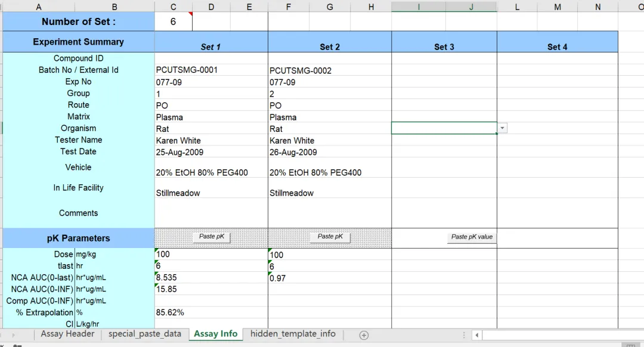Image resolution: width=644 pixels, height=347 pixels.
Task: Select the Test Date 25-Aug-2009 cell
Action: pos(211,152)
